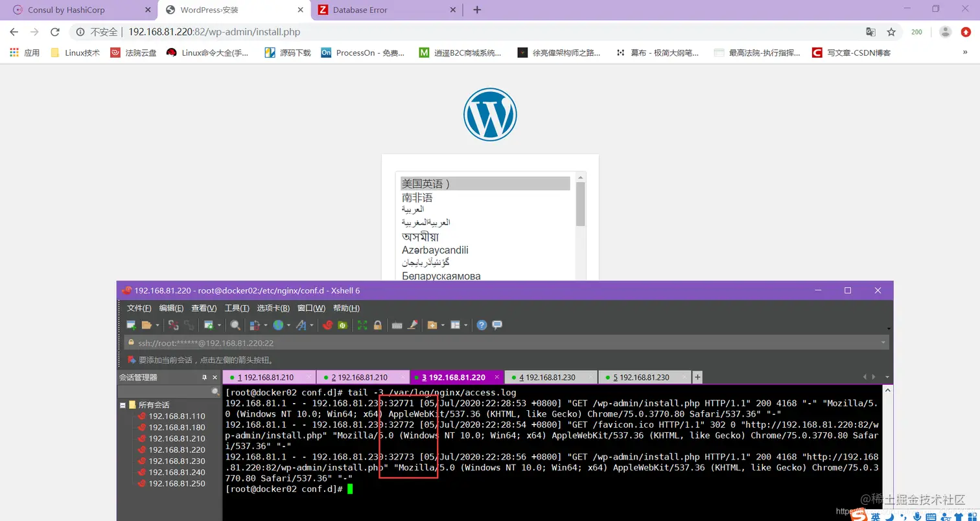This screenshot has height=521, width=980.
Task: Open the 选项卡(B) menu in Xshell
Action: 274,308
